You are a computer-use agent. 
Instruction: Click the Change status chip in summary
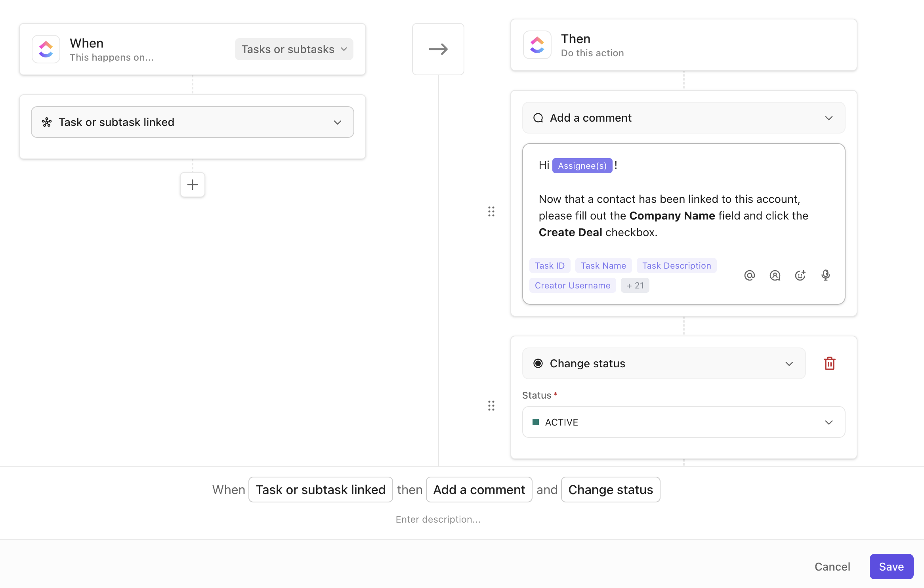[610, 490]
